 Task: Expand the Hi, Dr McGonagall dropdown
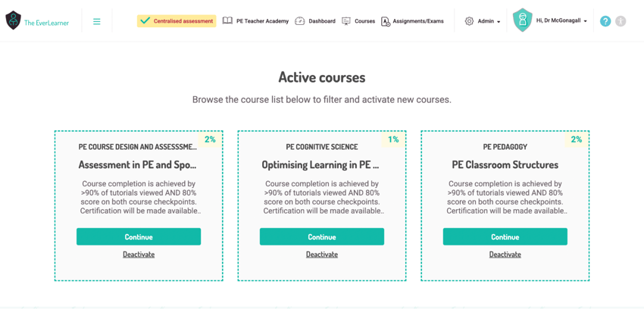562,21
